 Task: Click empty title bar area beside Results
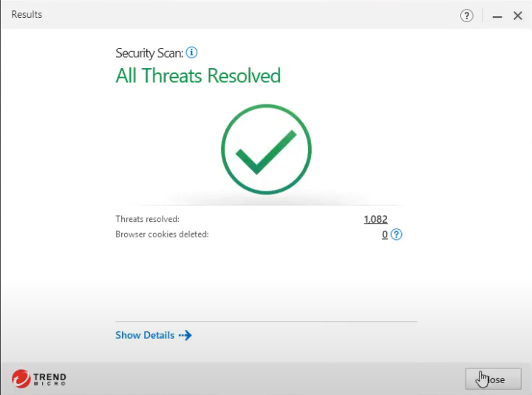[244, 15]
